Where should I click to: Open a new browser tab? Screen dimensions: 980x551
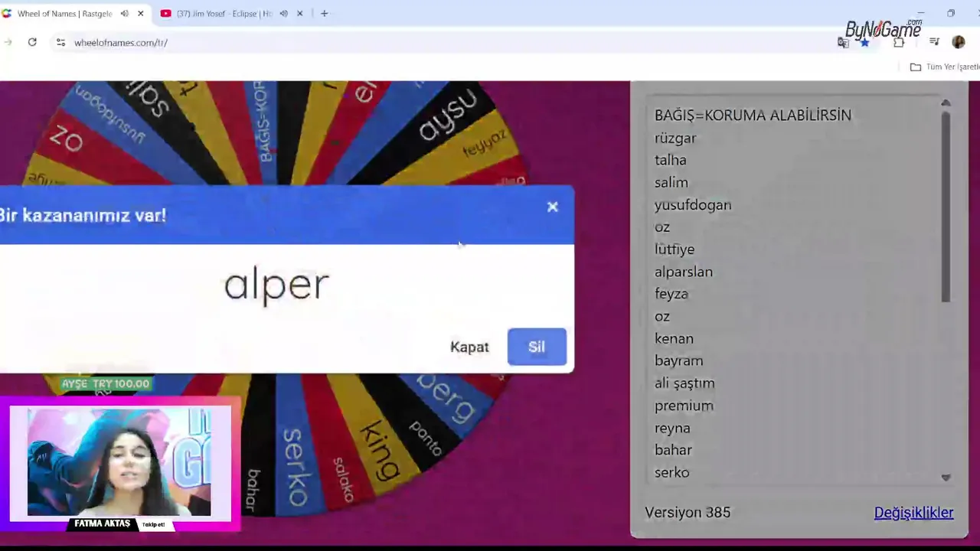325,14
